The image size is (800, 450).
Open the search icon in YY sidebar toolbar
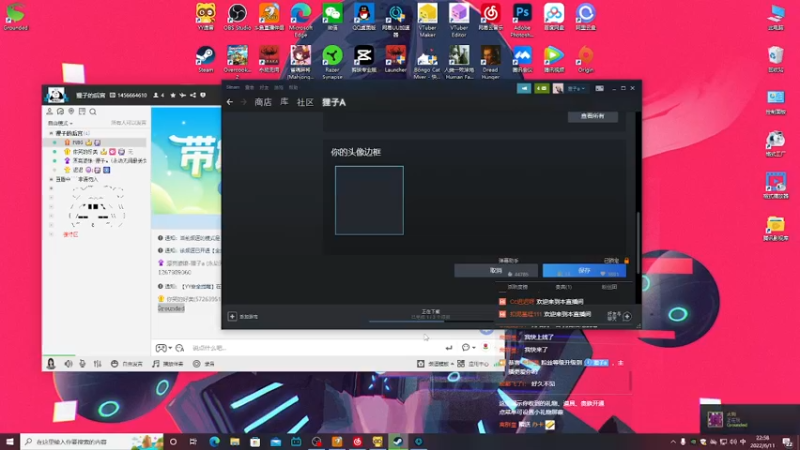point(93,111)
